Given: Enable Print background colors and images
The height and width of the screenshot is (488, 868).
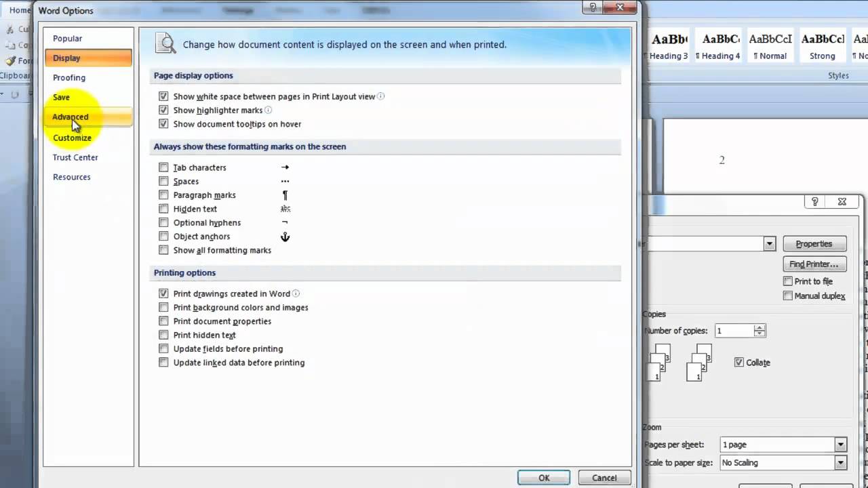Looking at the screenshot, I should pyautogui.click(x=163, y=308).
